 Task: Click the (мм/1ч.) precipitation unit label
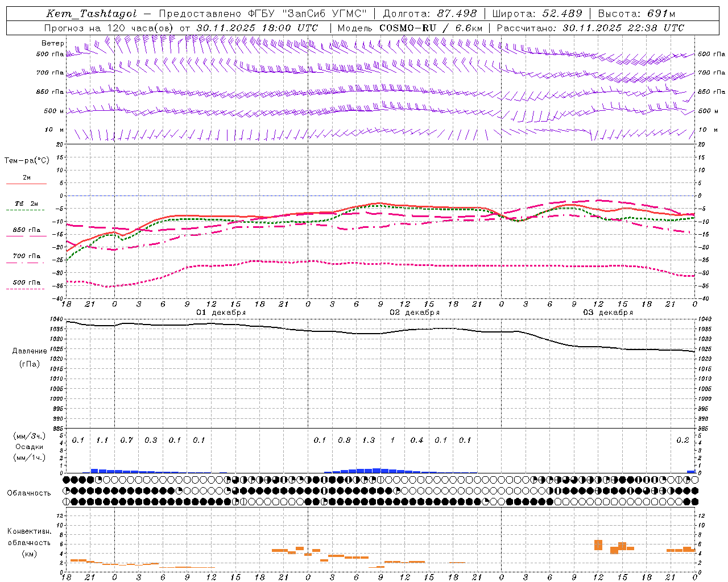pos(30,458)
